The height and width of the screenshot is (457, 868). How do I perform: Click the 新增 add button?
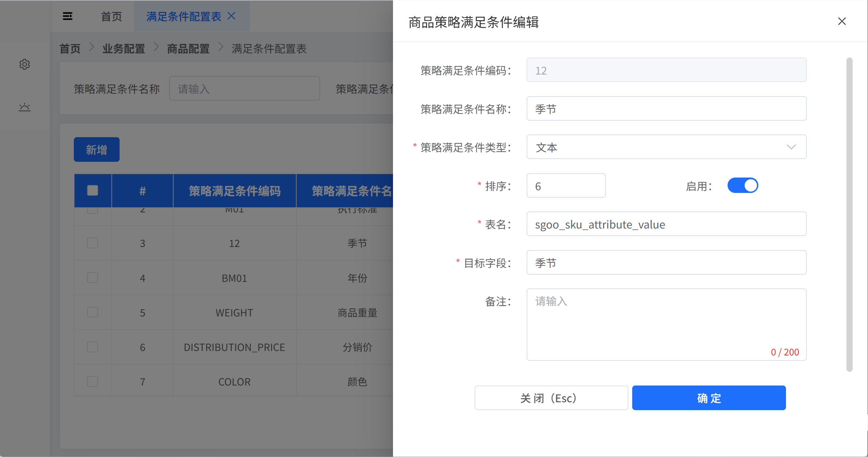click(x=96, y=149)
